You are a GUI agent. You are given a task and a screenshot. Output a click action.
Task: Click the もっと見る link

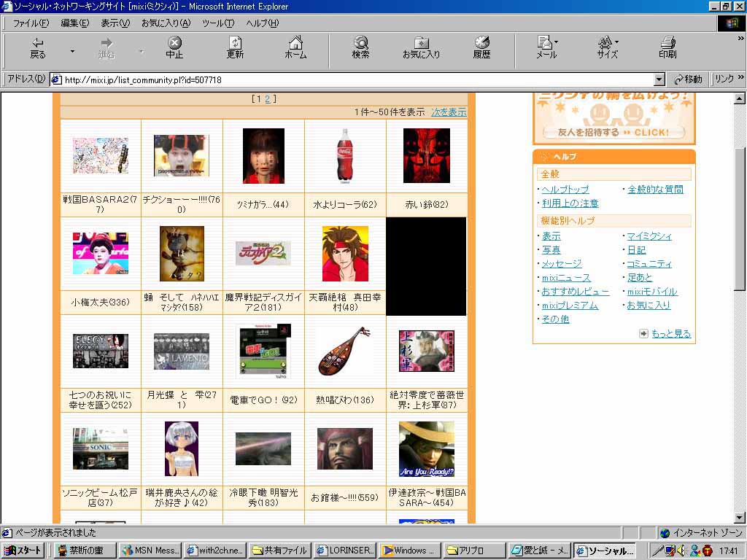pyautogui.click(x=670, y=334)
